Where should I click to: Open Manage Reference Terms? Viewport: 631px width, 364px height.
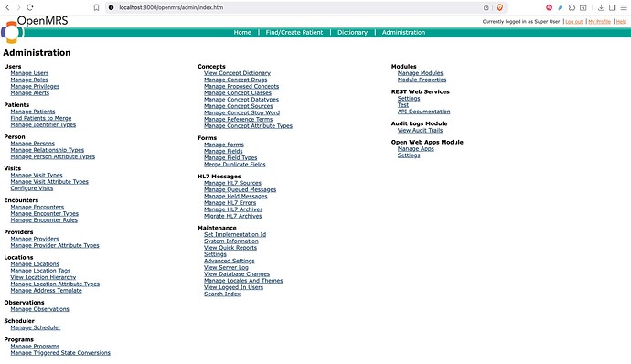(x=239, y=120)
